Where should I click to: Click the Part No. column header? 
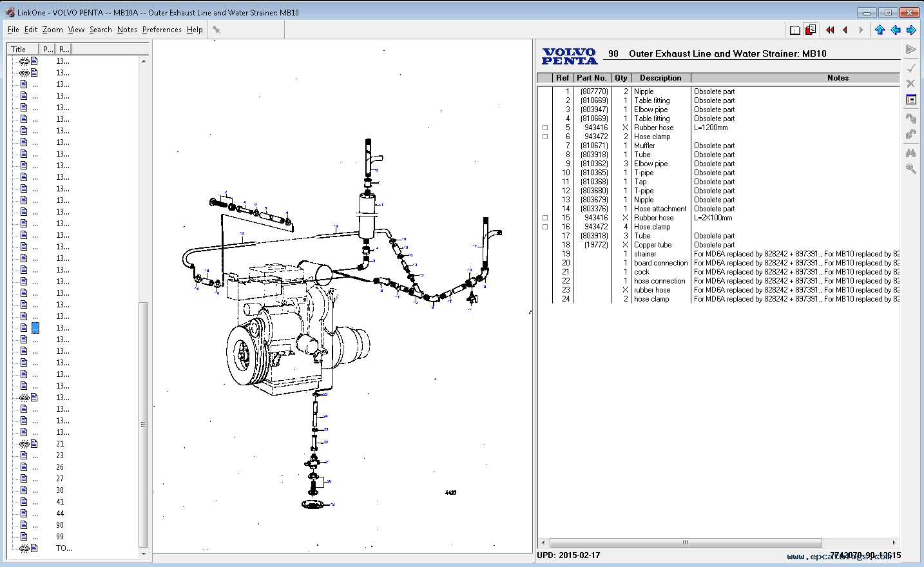pos(592,78)
